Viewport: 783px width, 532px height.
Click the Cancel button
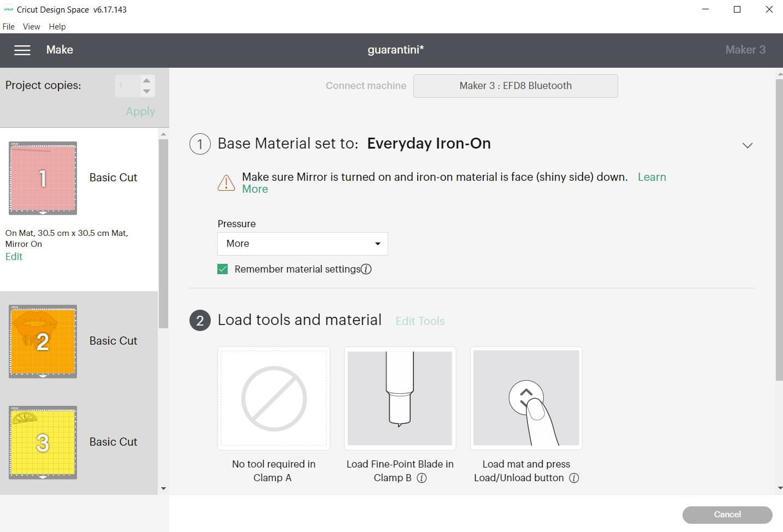coord(727,515)
